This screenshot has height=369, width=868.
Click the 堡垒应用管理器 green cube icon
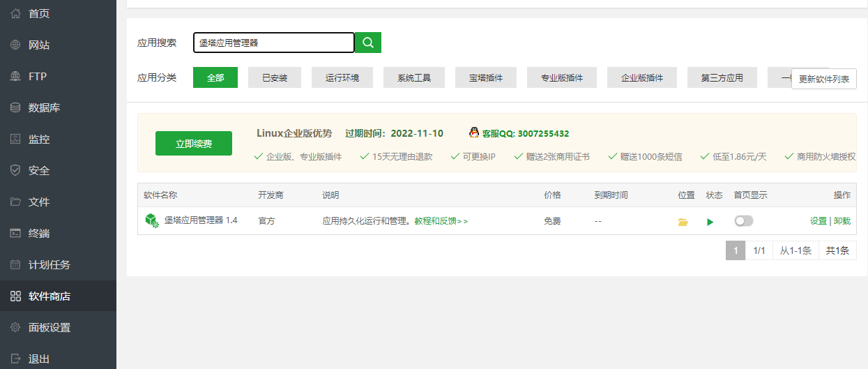click(x=152, y=220)
